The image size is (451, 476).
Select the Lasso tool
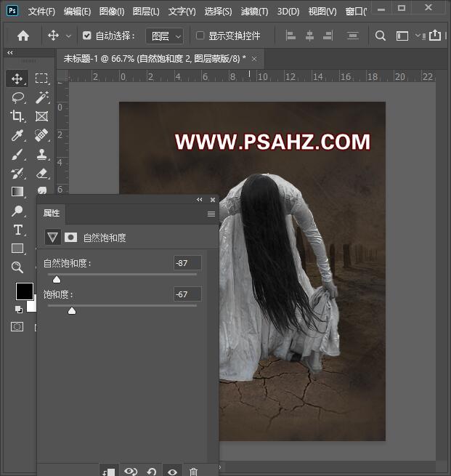coord(18,97)
